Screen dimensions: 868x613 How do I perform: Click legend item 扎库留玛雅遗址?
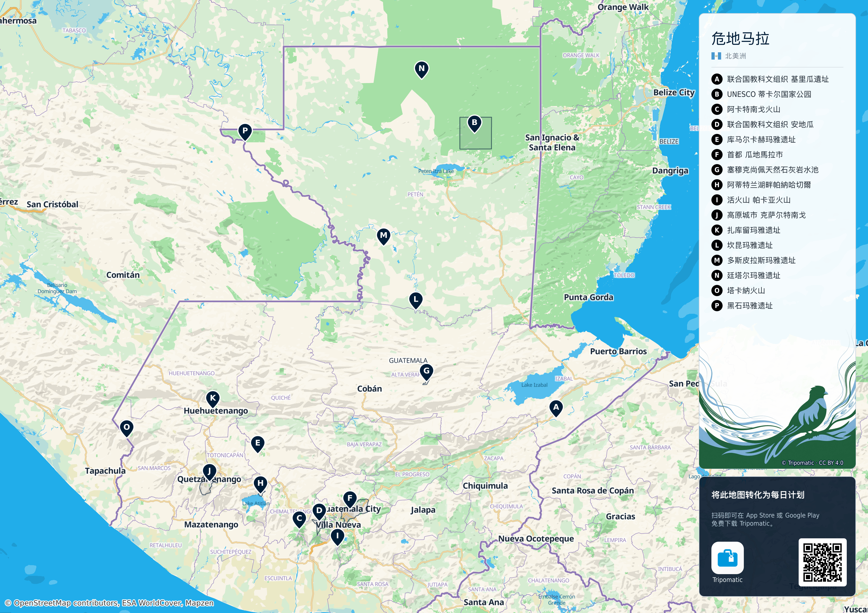[746, 230]
